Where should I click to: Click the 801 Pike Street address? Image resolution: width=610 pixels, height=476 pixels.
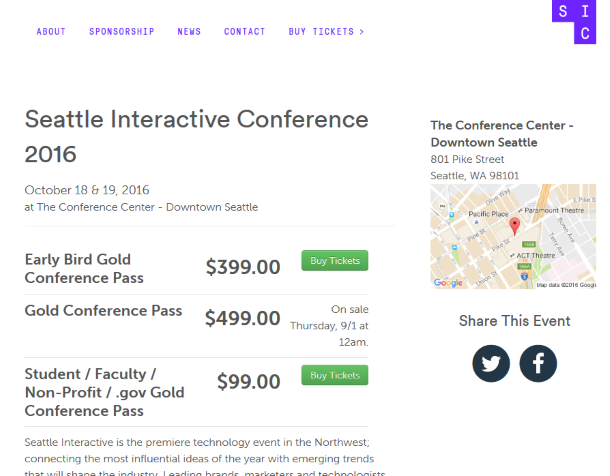467,159
